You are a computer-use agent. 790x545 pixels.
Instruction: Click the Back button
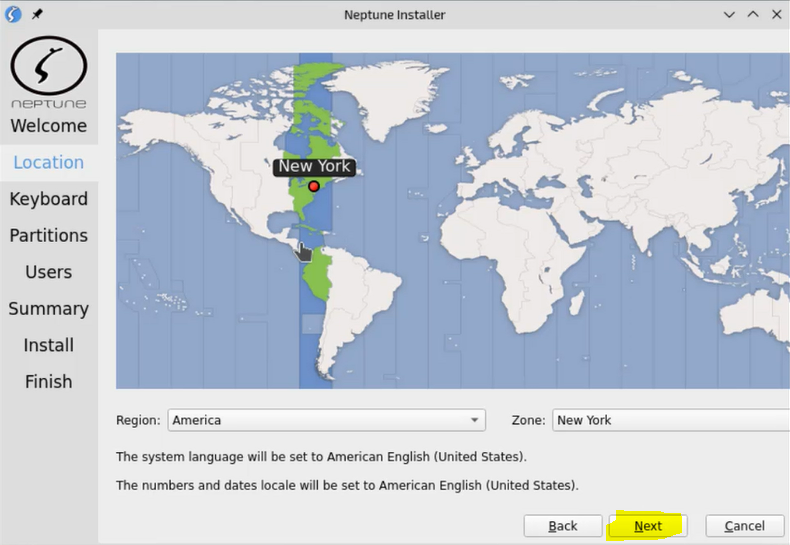563,526
